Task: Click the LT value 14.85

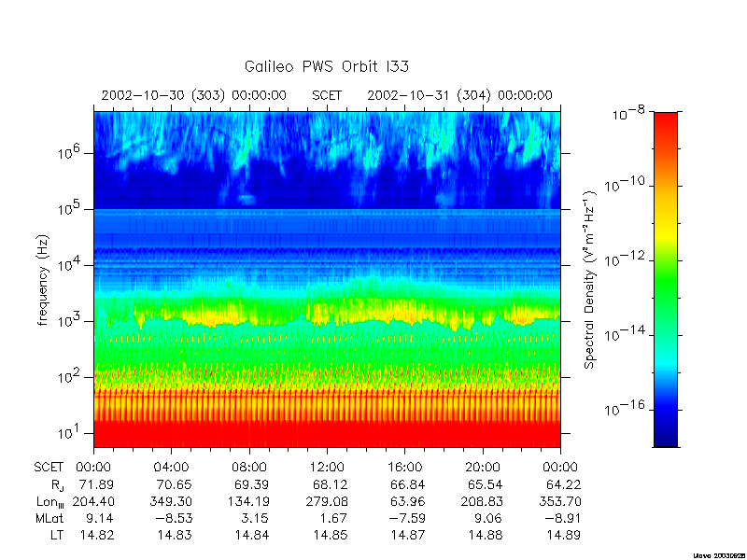Action: (x=331, y=535)
